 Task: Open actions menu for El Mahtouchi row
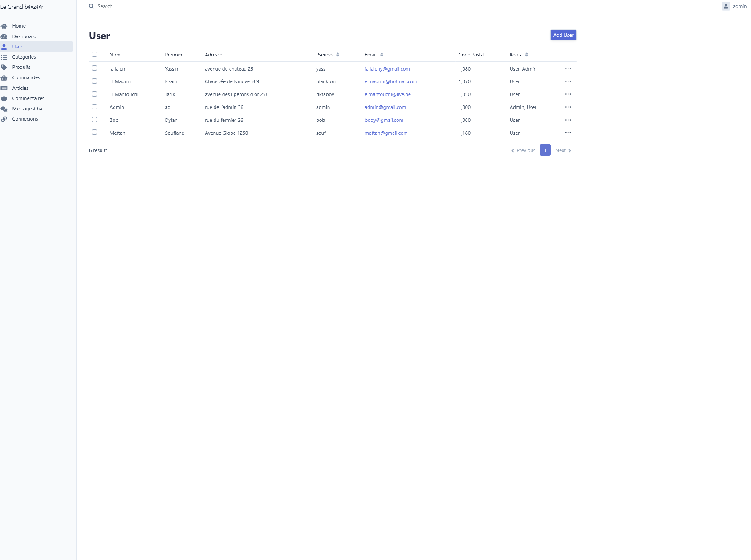click(x=568, y=94)
